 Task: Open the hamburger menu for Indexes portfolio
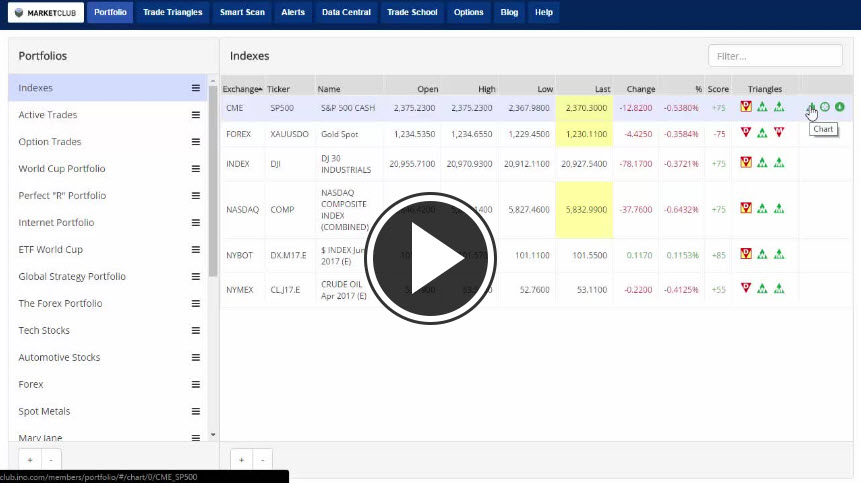tap(195, 88)
